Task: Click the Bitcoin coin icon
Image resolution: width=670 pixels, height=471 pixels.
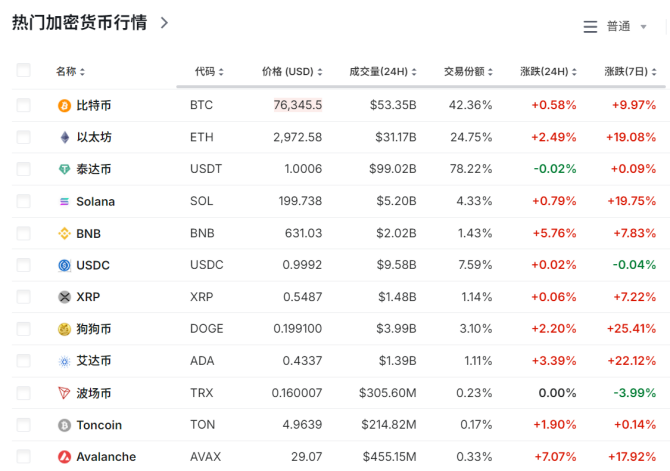Action: [65, 105]
